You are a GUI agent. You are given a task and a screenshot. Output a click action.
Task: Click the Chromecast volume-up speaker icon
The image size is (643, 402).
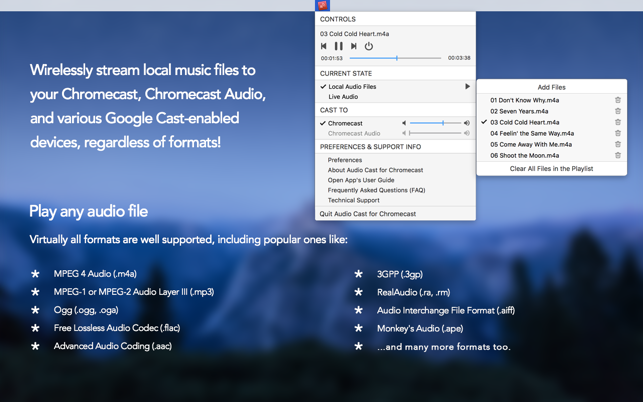coord(467,123)
